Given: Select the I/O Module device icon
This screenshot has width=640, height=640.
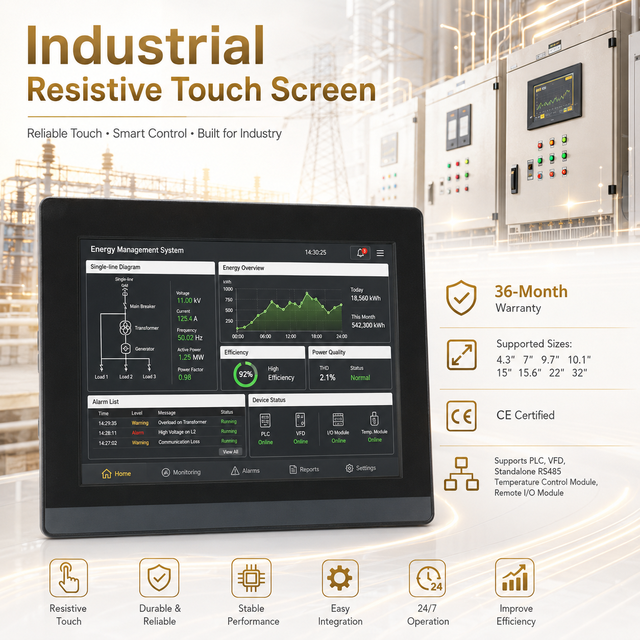Looking at the screenshot, I should pyautogui.click(x=338, y=419).
